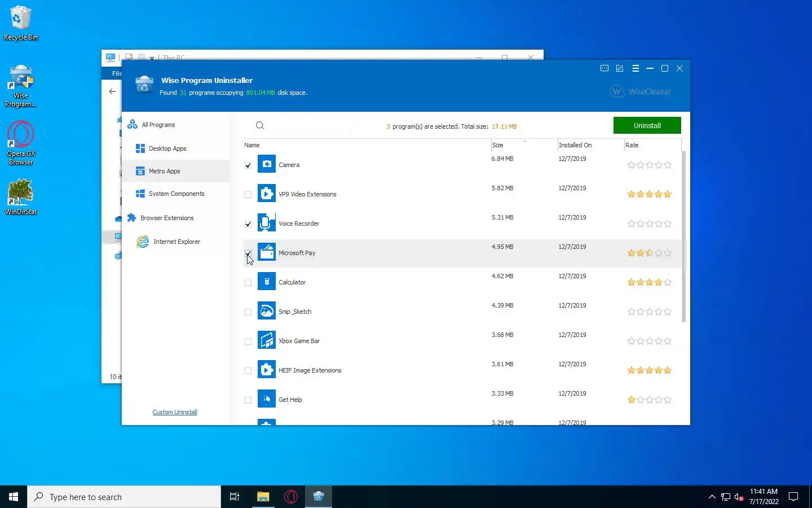Open the File menu in This PC window
This screenshot has height=508, width=812.
coord(116,73)
